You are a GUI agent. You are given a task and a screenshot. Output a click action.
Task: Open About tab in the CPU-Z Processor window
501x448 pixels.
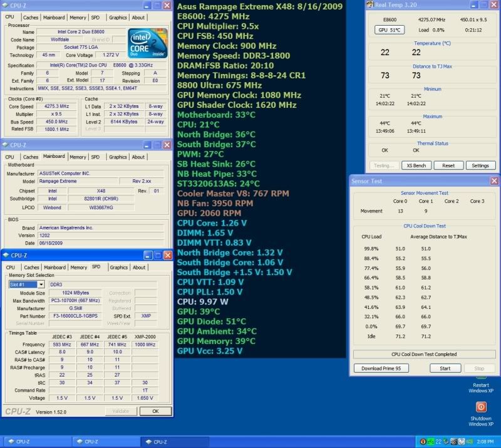point(138,18)
